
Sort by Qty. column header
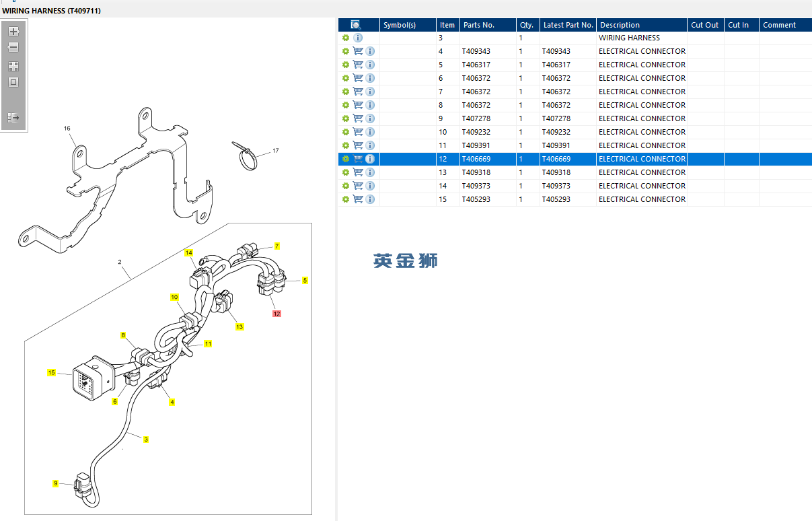pos(528,25)
